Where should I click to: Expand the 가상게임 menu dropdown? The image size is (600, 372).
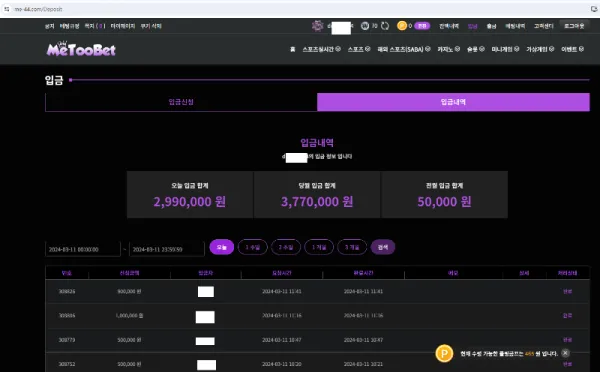tap(540, 49)
